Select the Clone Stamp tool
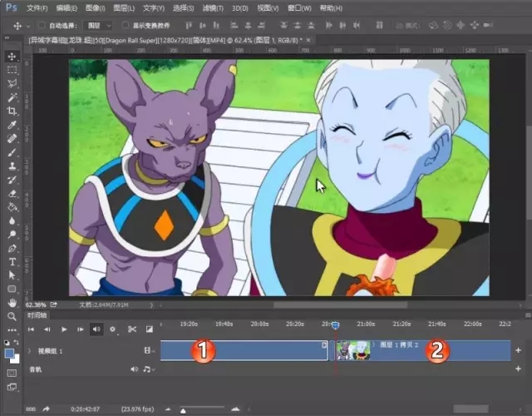 pos(12,166)
